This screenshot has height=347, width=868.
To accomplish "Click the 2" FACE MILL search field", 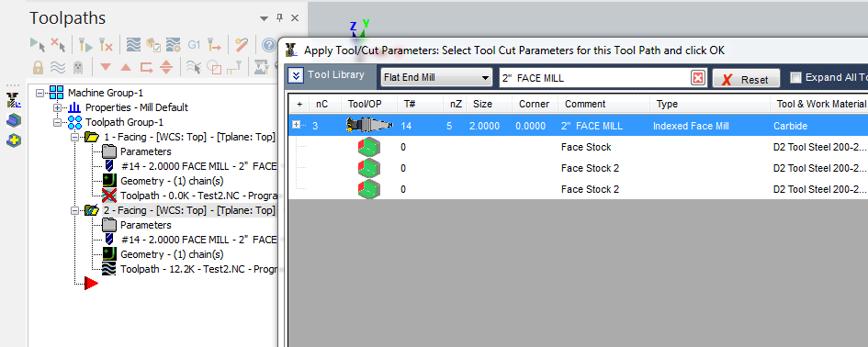I will tap(595, 78).
